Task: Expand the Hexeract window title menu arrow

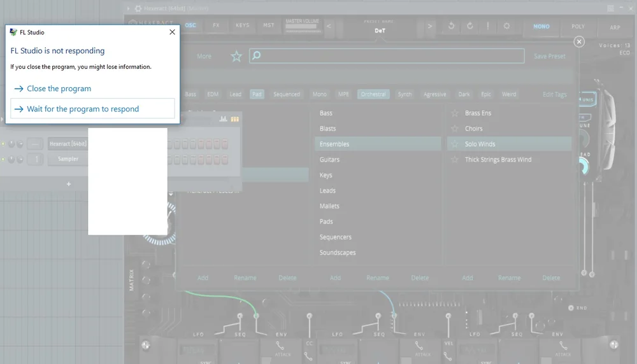Action: pyautogui.click(x=129, y=8)
